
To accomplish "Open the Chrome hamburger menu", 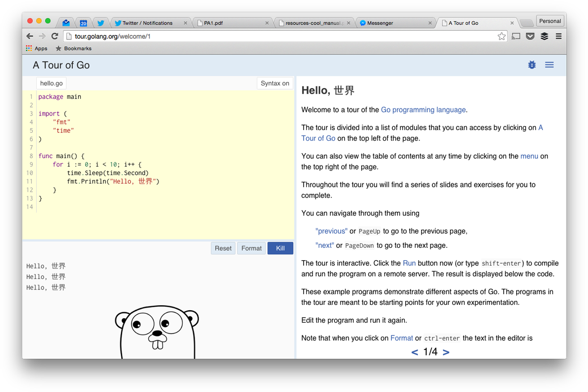I will 558,36.
